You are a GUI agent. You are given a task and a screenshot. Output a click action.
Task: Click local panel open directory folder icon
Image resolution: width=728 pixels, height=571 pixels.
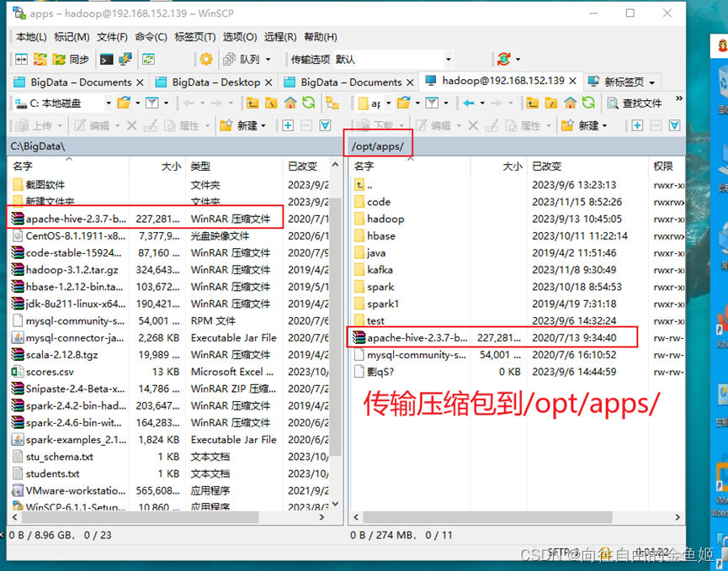coord(124,103)
